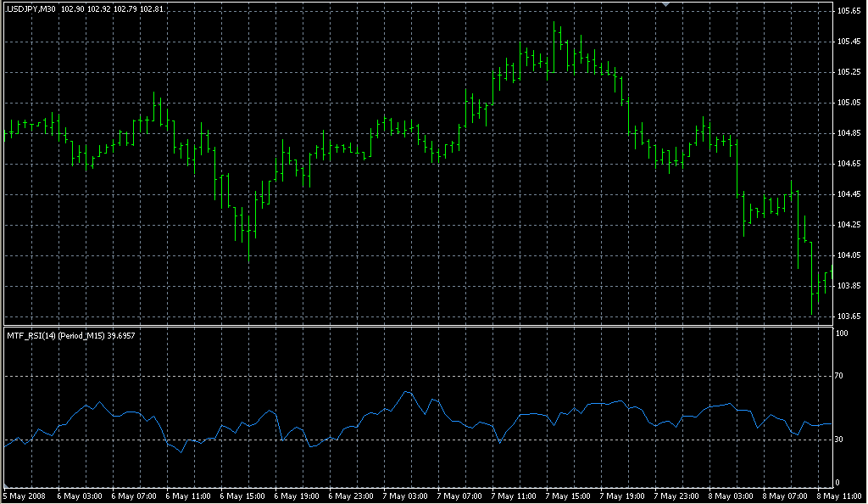Click the 8 May 03:00 time label
Viewport: 868px width, 504px height.
732,496
